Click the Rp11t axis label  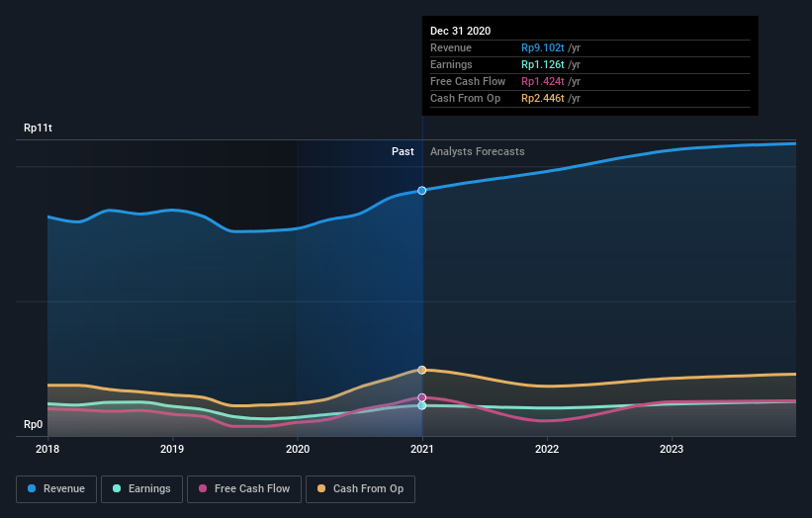tap(38, 128)
